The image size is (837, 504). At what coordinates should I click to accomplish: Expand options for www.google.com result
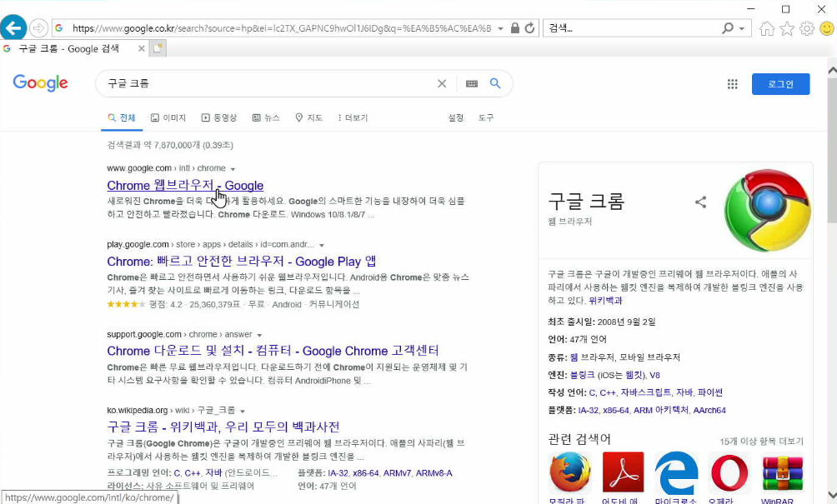tap(233, 169)
